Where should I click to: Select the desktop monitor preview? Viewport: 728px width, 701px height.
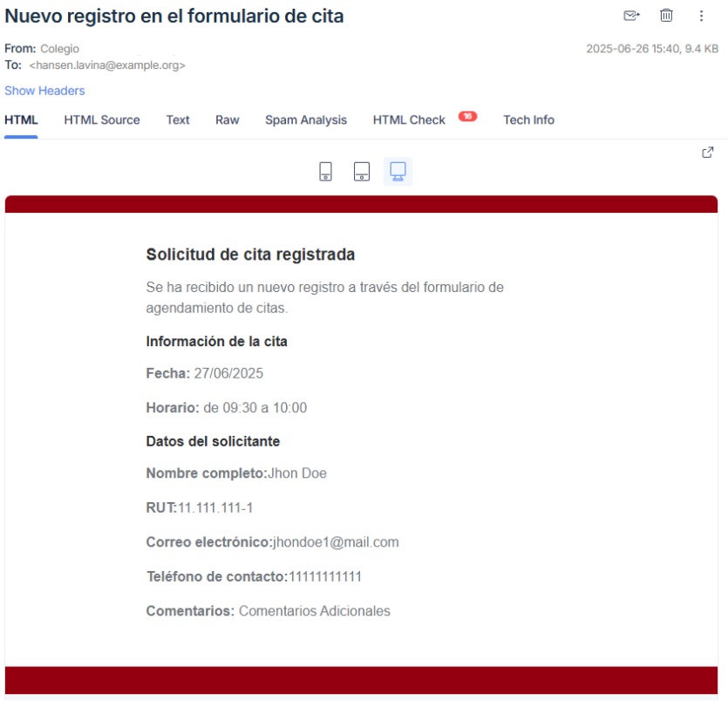[x=398, y=171]
